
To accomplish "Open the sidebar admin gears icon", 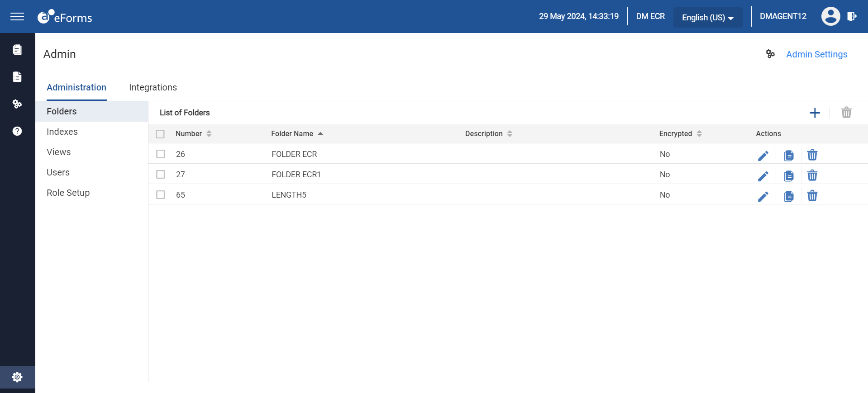I will click(x=17, y=104).
